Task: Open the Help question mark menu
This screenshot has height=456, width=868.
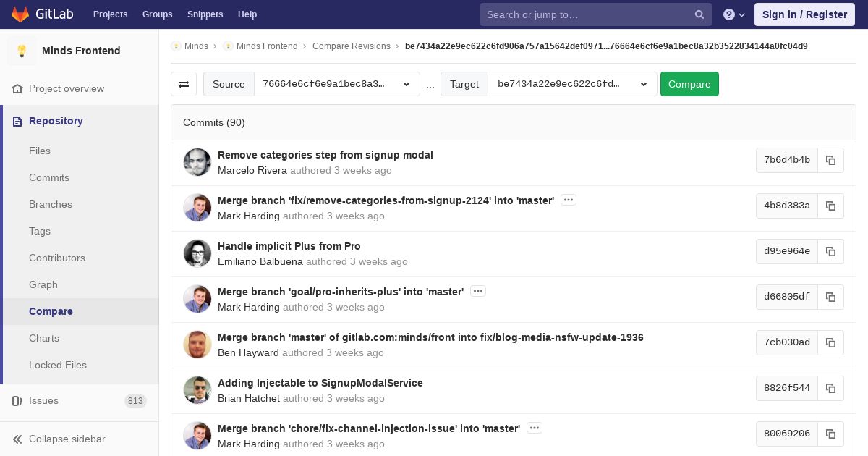Action: click(734, 14)
